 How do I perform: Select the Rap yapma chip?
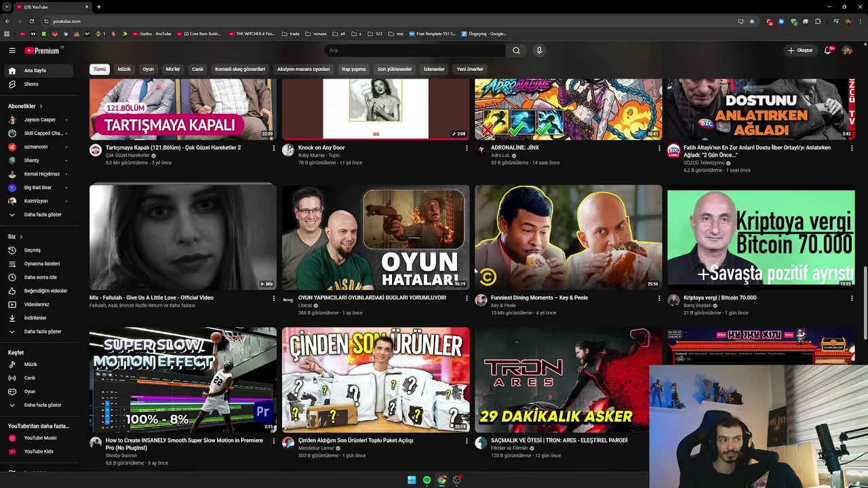point(353,69)
